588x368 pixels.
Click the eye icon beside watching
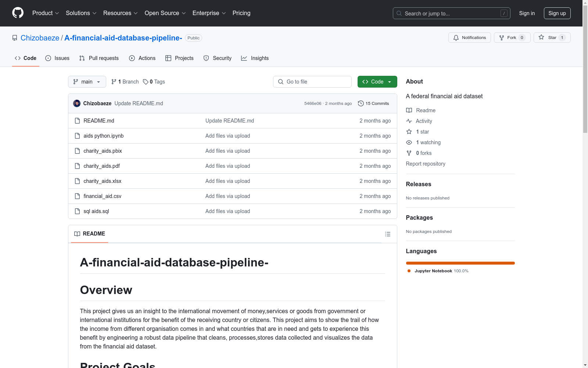409,142
